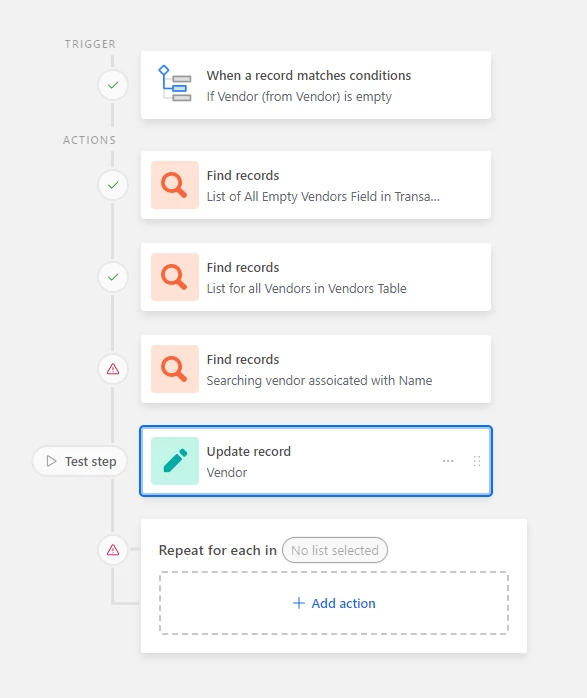Click the warning icon beside Searching vendor step
The width and height of the screenshot is (587, 698).
pyautogui.click(x=113, y=369)
